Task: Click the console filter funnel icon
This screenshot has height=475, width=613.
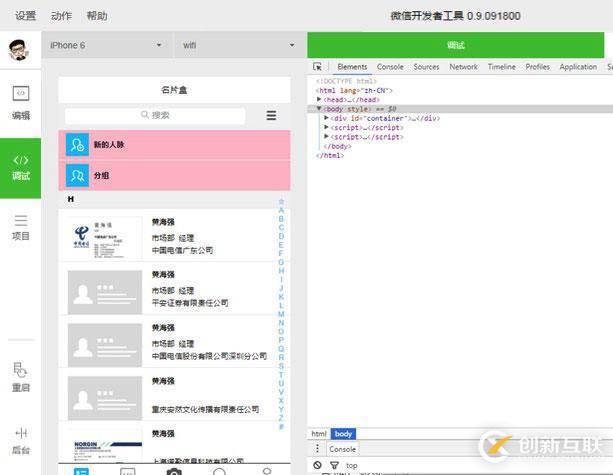Action: click(x=334, y=465)
